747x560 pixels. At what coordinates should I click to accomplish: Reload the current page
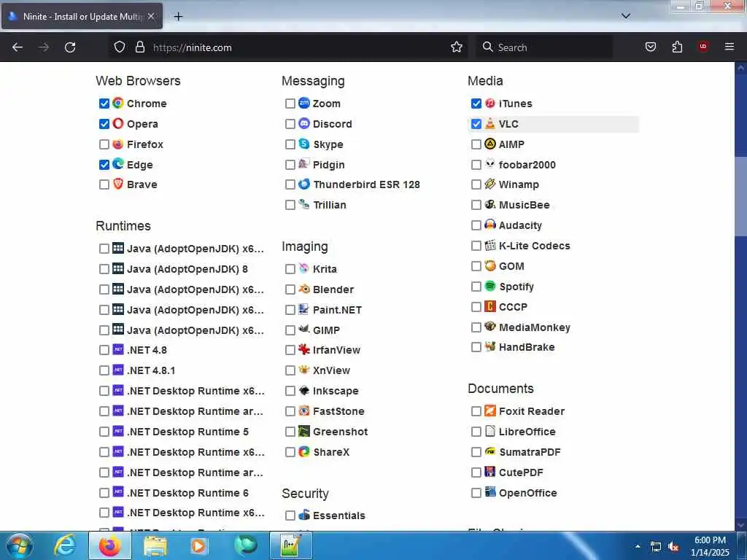point(70,47)
